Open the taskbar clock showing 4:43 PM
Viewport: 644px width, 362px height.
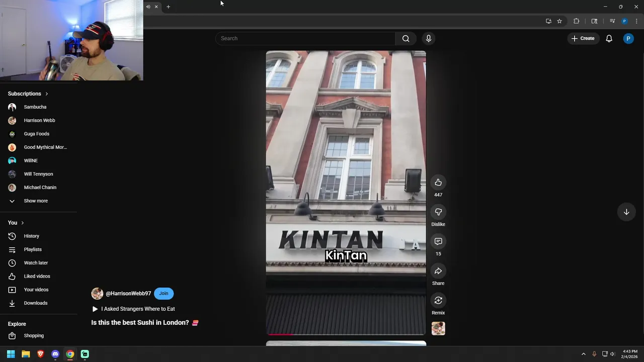point(630,354)
